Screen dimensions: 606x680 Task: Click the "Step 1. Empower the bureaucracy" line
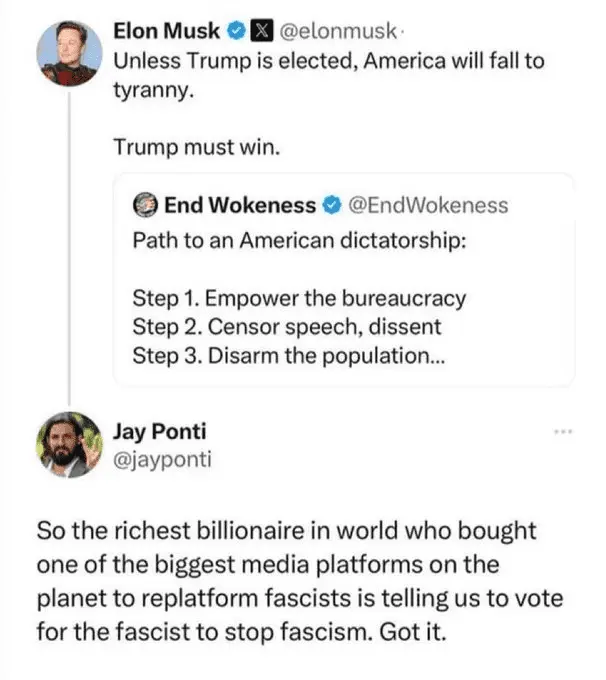click(x=299, y=298)
